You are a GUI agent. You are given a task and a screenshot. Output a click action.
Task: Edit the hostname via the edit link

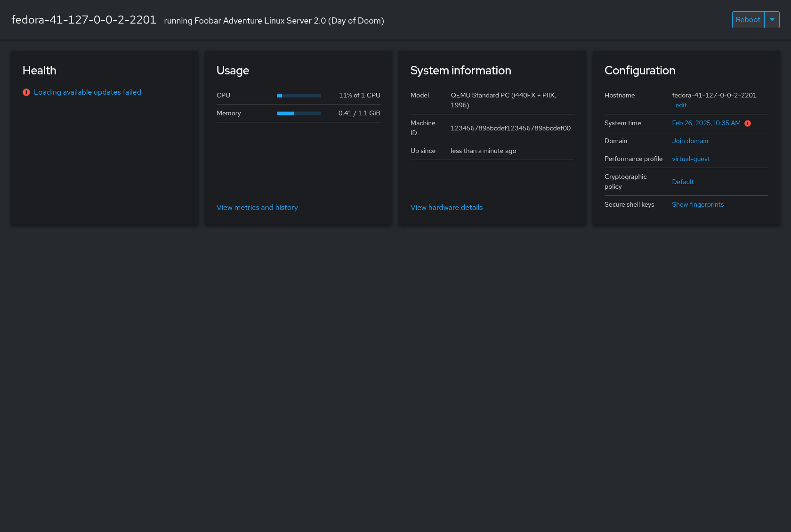point(681,105)
